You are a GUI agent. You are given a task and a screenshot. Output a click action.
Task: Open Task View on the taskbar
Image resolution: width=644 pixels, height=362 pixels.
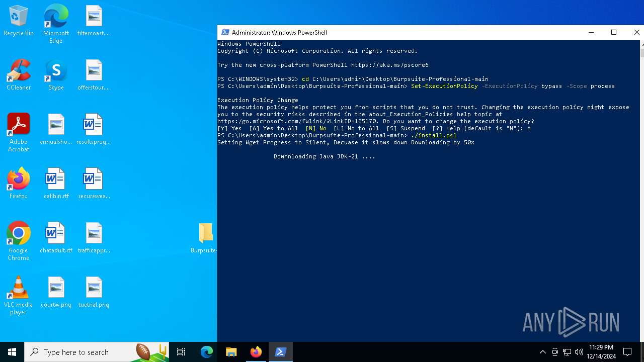click(181, 352)
